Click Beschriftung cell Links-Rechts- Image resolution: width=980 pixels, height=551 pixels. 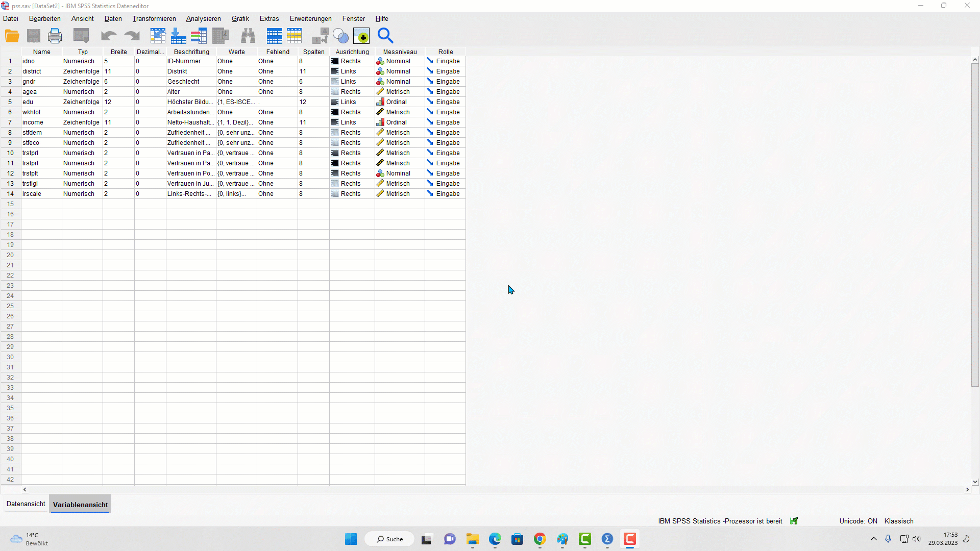(191, 194)
